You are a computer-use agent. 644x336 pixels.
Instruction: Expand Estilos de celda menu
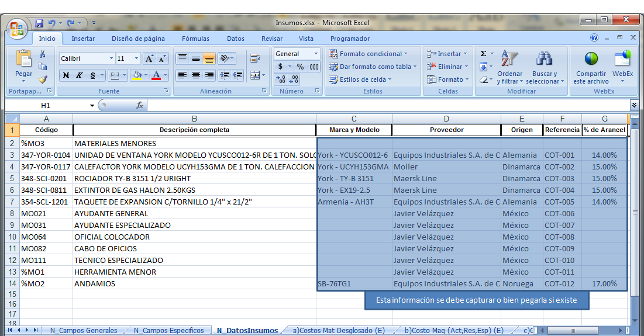click(x=360, y=79)
